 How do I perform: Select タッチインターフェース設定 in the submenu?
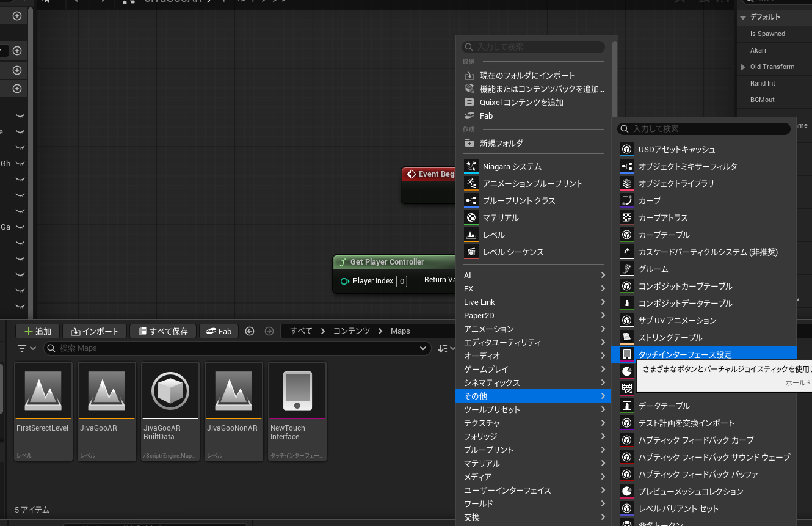tap(684, 354)
